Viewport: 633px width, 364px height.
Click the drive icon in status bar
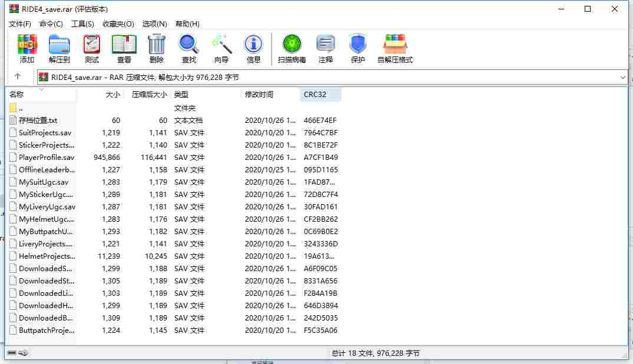click(x=12, y=353)
